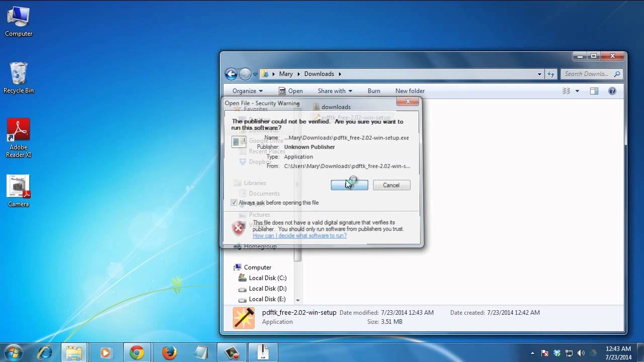This screenshot has height=362, width=644.
Task: Click Cancel in the Security Warning dialog
Action: (391, 185)
